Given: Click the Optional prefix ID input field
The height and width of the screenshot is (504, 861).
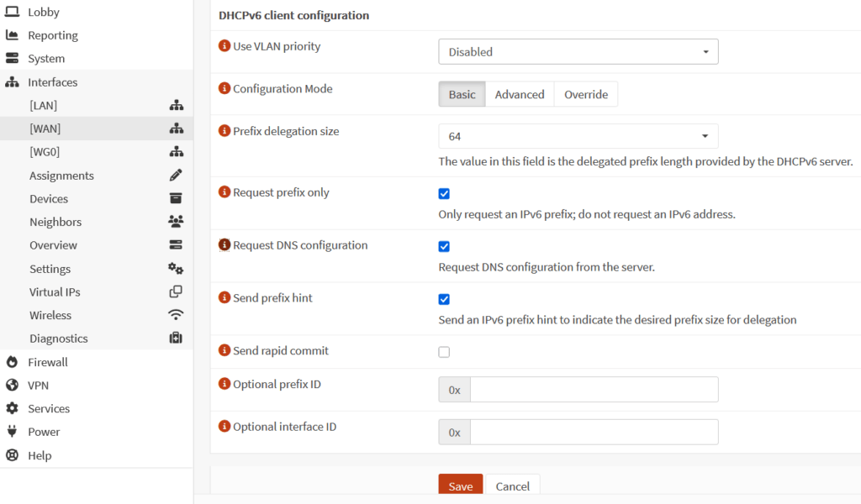Looking at the screenshot, I should click(593, 390).
